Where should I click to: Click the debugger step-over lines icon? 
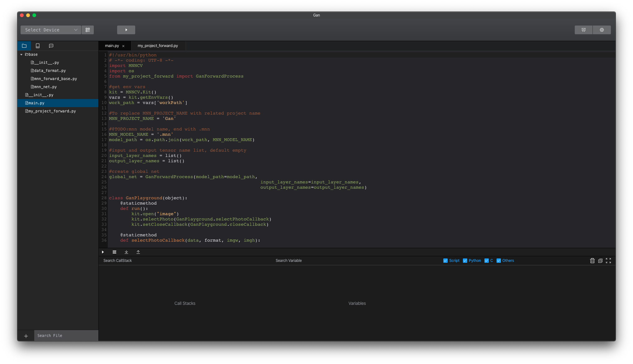tap(114, 252)
